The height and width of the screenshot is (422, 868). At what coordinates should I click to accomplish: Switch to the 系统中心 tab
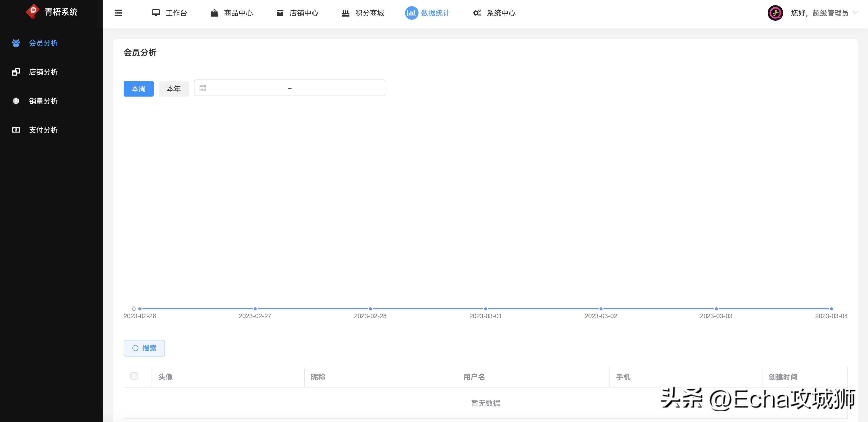point(501,13)
